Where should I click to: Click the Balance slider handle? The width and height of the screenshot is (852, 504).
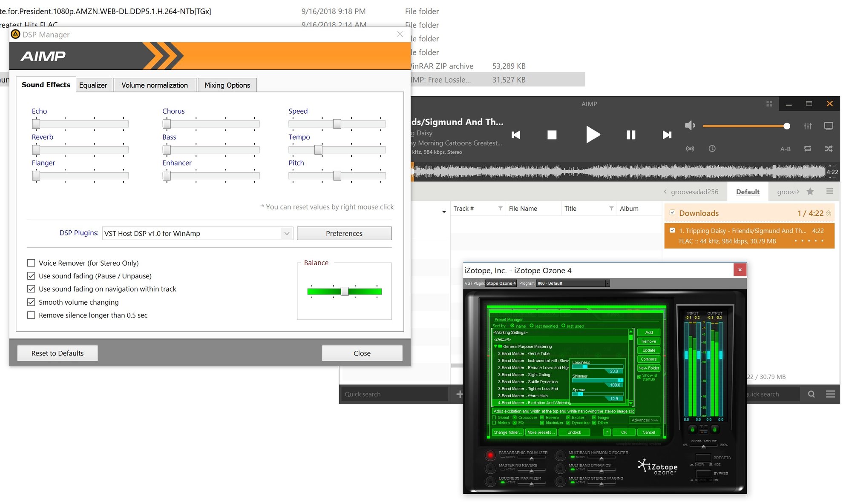pyautogui.click(x=344, y=292)
